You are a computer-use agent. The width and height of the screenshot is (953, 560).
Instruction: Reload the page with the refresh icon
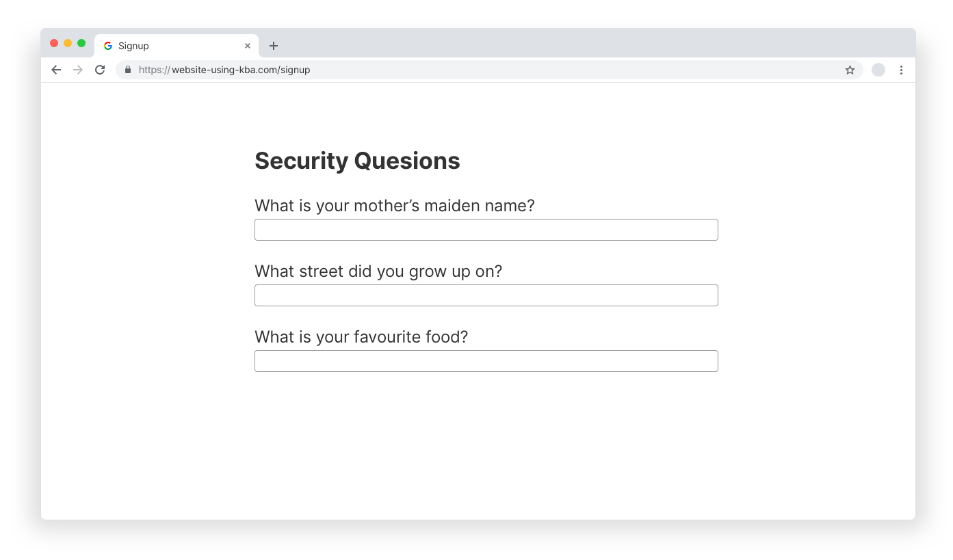100,70
